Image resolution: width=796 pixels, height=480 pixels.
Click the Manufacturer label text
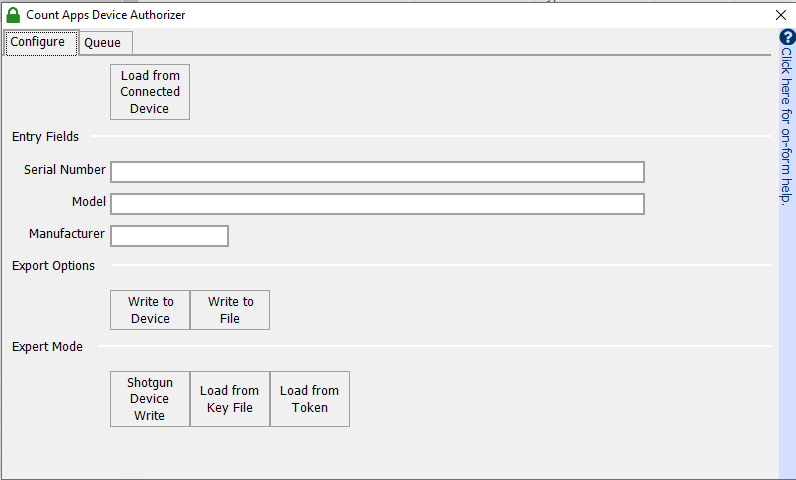point(67,234)
